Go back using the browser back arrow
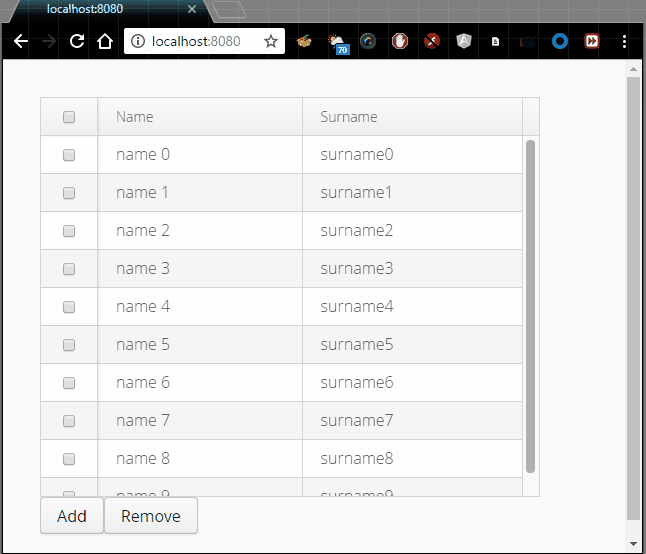The width and height of the screenshot is (646, 554). [21, 41]
